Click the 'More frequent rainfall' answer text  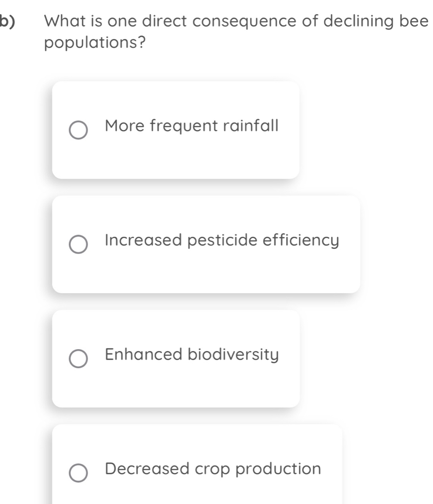[192, 126]
